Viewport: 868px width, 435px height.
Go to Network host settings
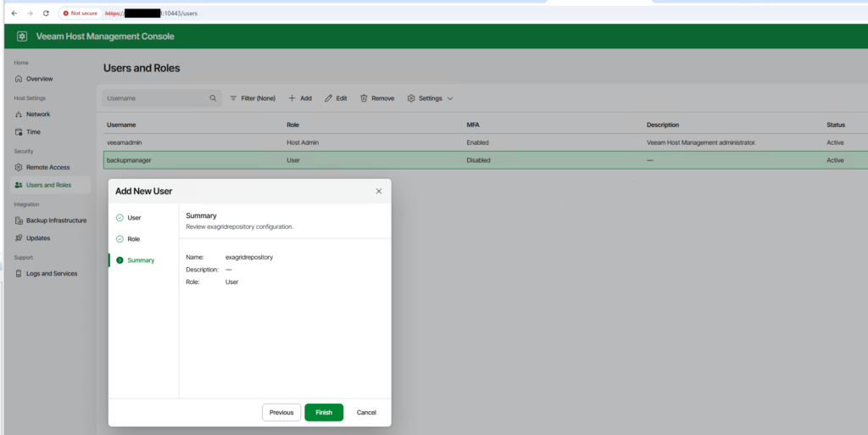pyautogui.click(x=37, y=114)
